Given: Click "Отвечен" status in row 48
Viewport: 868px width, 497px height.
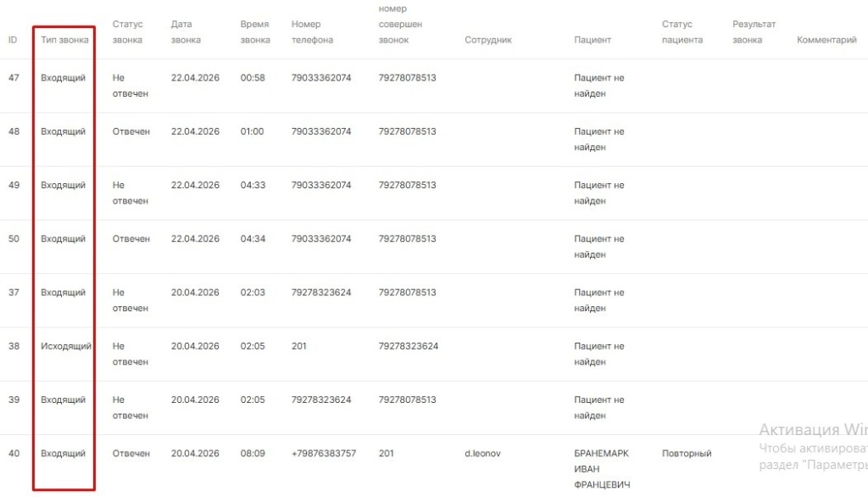Looking at the screenshot, I should pyautogui.click(x=131, y=131).
